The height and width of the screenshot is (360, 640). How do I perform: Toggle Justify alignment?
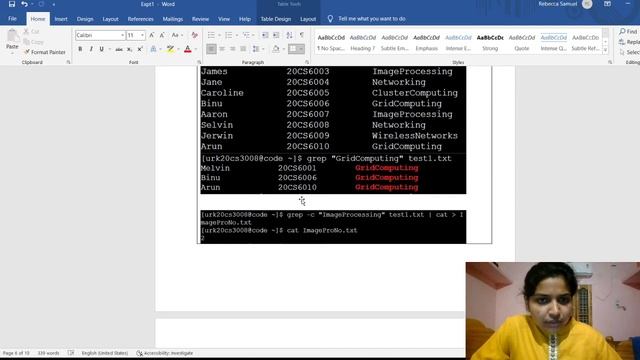click(x=243, y=49)
